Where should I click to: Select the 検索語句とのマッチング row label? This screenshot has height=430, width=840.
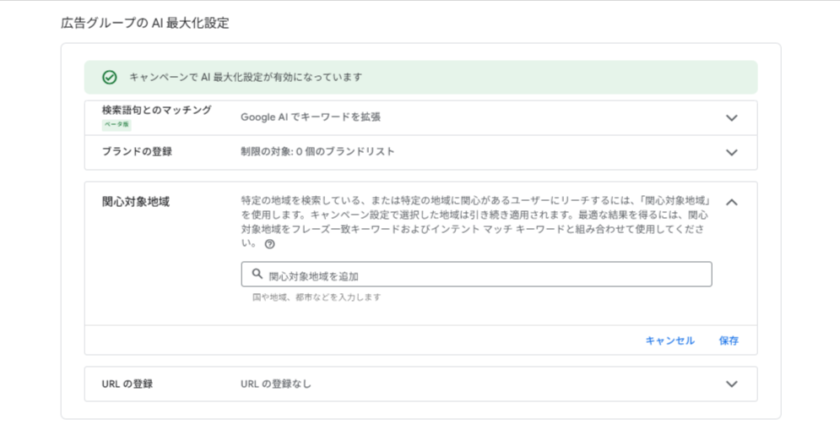click(x=156, y=110)
